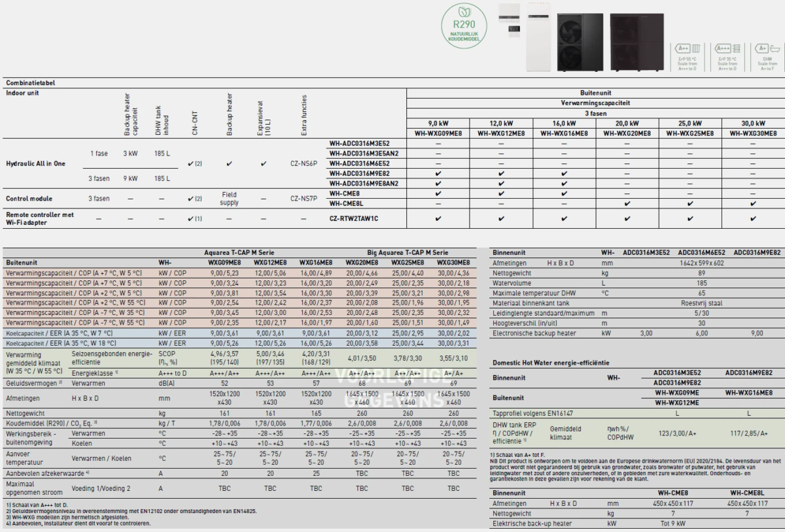Click the Expansievat checkmark for Hydraulic All in One
Screen dimensions: 785x532
click(263, 164)
